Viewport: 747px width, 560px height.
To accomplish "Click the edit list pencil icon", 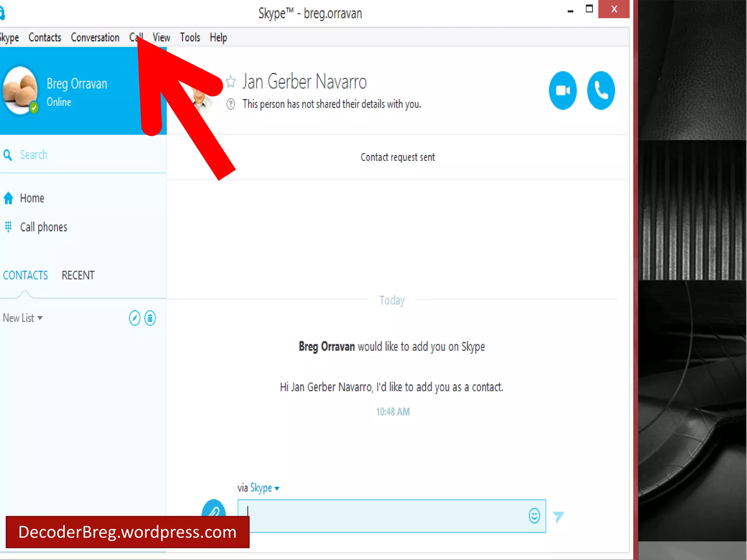I will pyautogui.click(x=135, y=318).
